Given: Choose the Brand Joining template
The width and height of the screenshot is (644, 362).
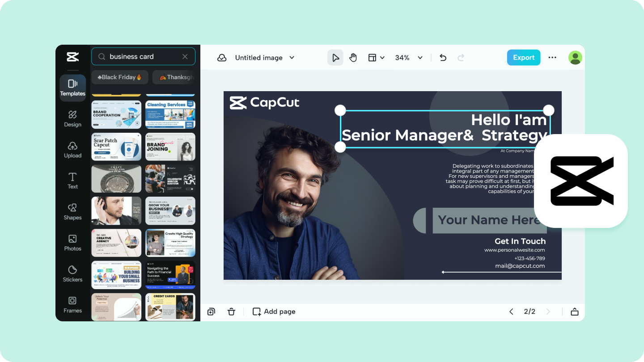Looking at the screenshot, I should coord(170,147).
